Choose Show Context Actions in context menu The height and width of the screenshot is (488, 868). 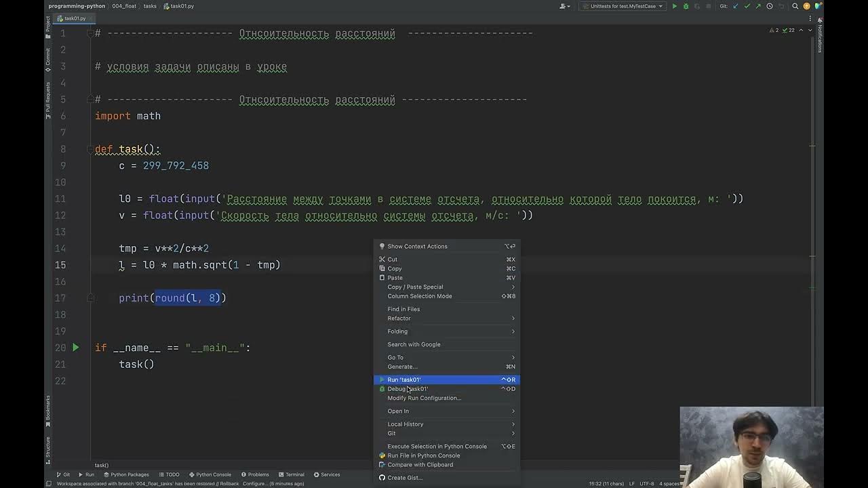point(447,246)
